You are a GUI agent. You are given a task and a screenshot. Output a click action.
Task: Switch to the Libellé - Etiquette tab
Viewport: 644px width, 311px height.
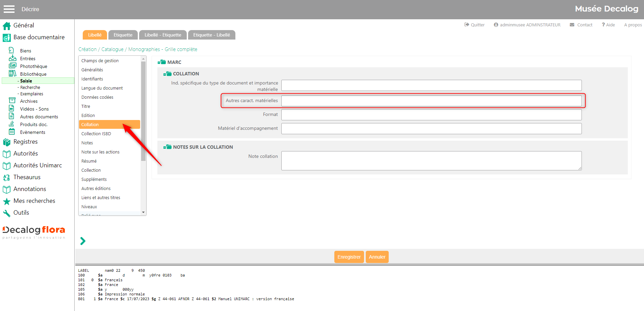tap(163, 35)
